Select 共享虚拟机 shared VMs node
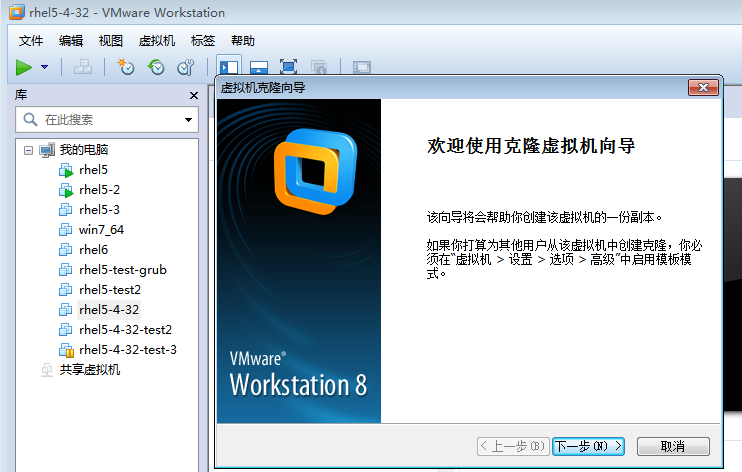Image resolution: width=742 pixels, height=472 pixels. pos(90,370)
